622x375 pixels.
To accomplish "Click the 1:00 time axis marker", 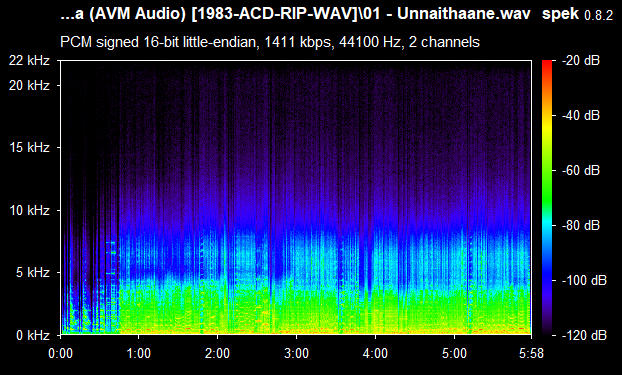I will pos(138,353).
